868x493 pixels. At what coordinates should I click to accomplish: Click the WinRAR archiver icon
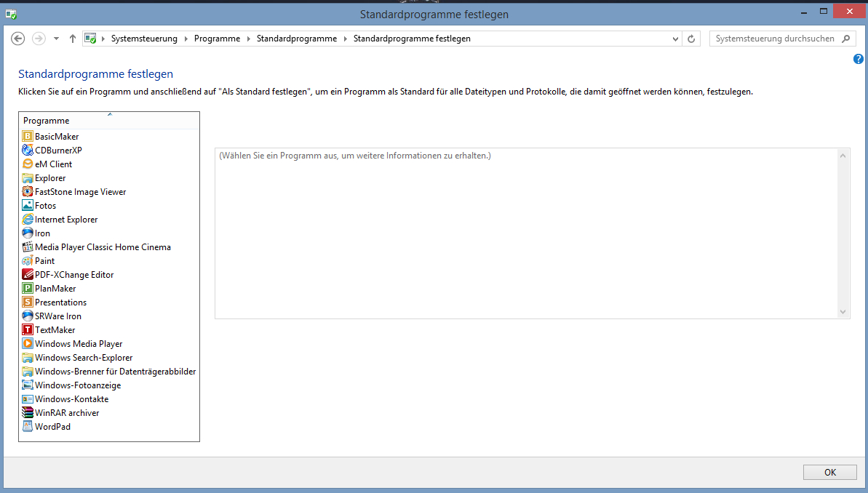coord(27,413)
